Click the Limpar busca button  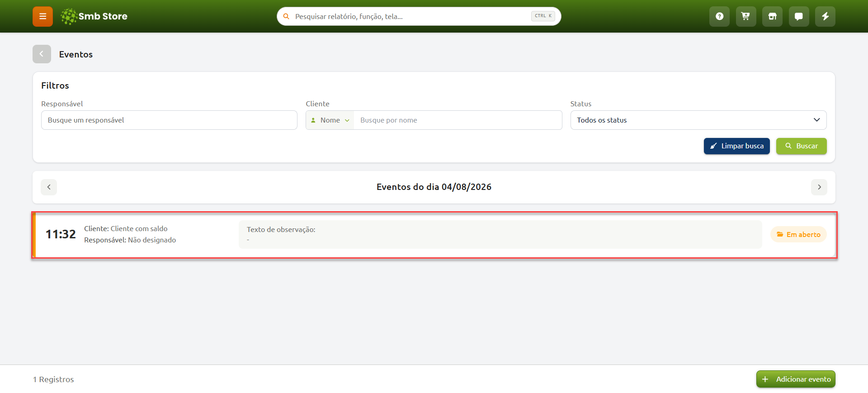coord(736,146)
